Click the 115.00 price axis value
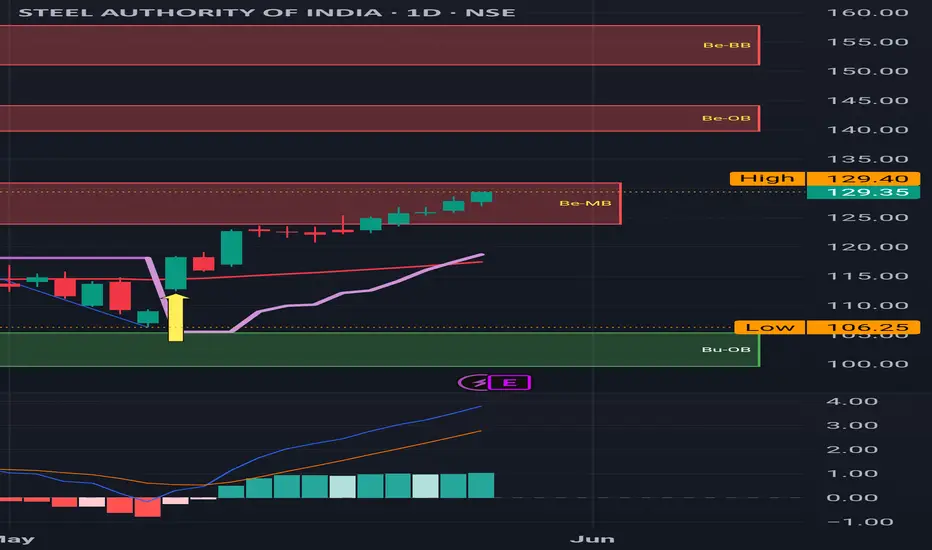 click(867, 276)
